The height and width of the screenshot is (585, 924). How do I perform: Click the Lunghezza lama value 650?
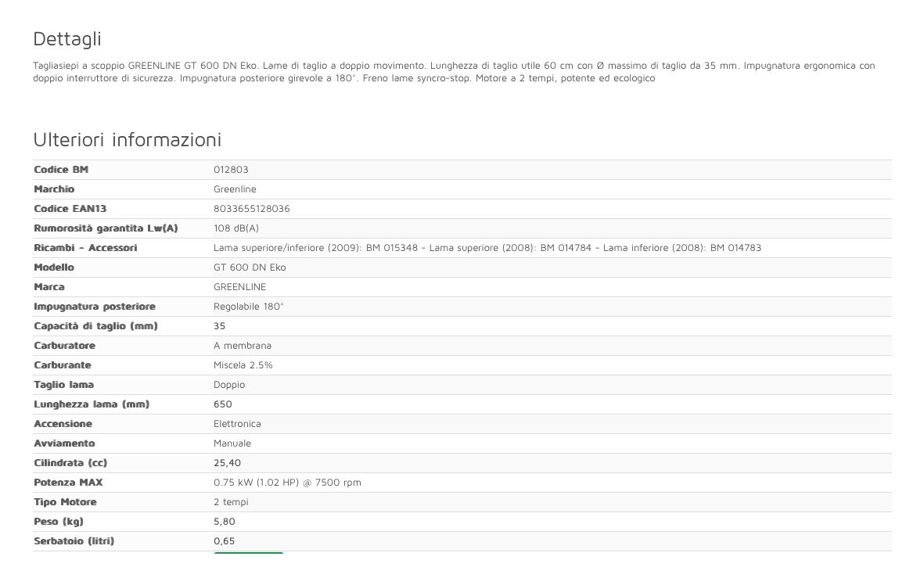(223, 404)
